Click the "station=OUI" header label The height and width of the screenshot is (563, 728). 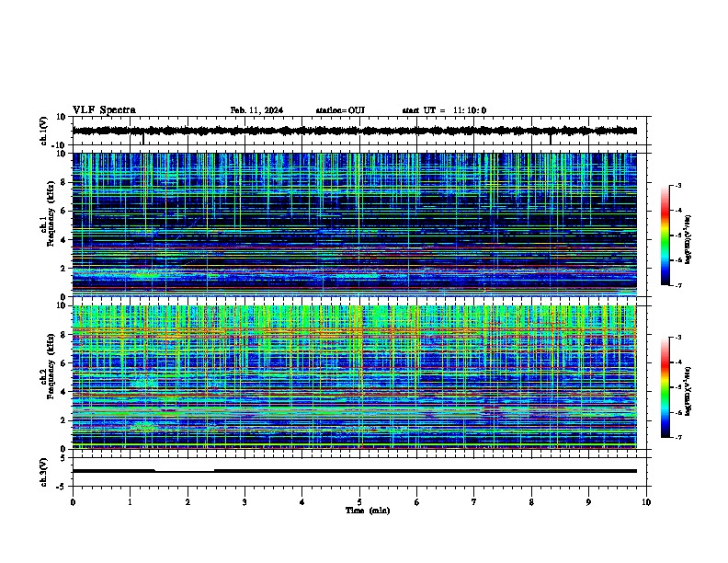tap(340, 110)
